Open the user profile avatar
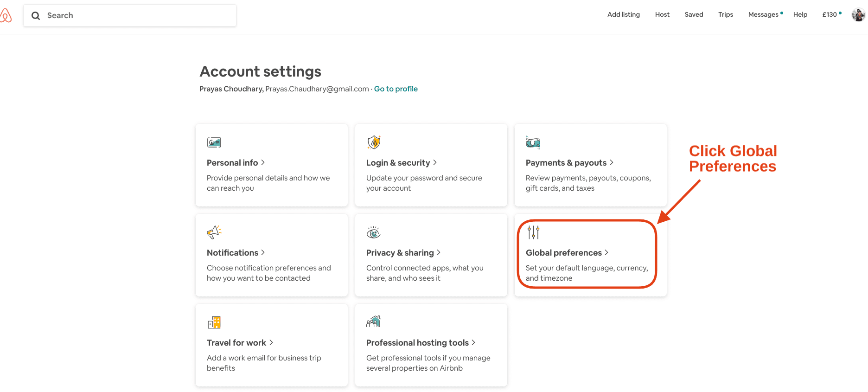 [858, 15]
